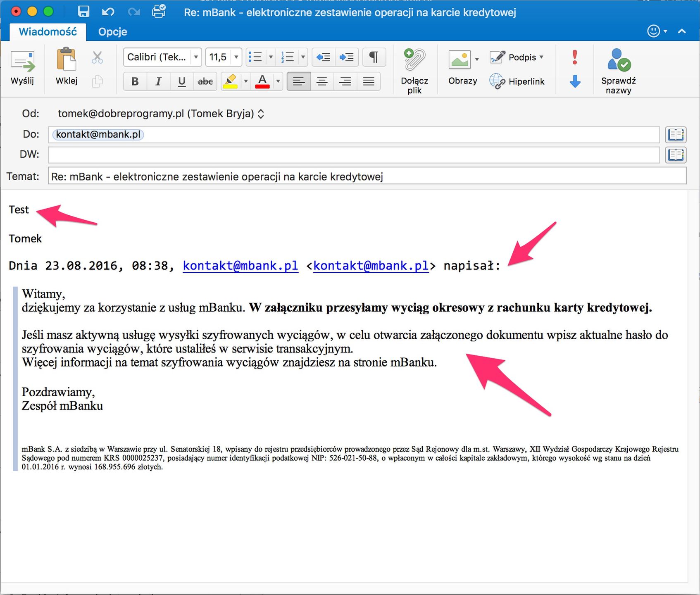Click the paragraph marks pilcrow icon
The image size is (700, 595).
[374, 57]
